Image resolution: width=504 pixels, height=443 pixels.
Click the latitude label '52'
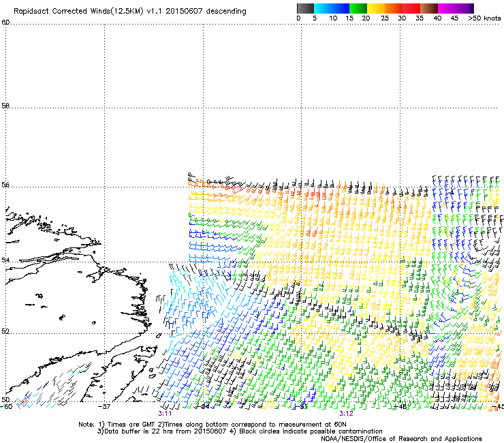pyautogui.click(x=5, y=331)
